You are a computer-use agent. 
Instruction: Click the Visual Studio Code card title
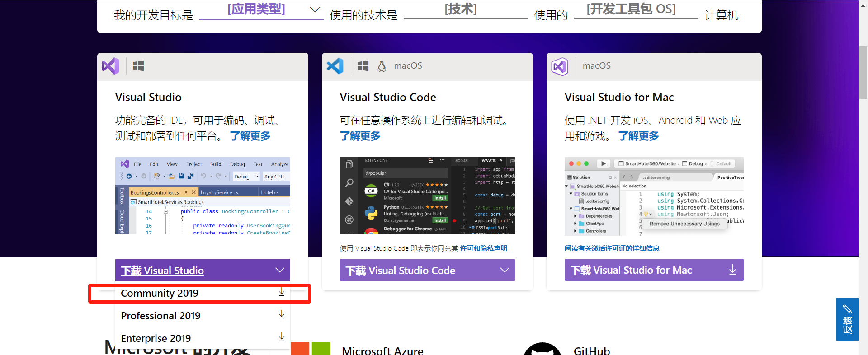[x=388, y=97]
